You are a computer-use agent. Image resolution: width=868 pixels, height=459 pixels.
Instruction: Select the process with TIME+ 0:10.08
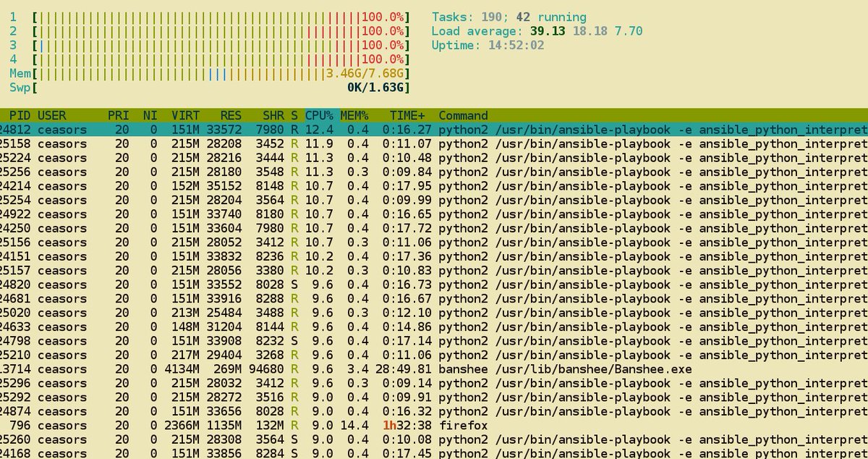434,440
